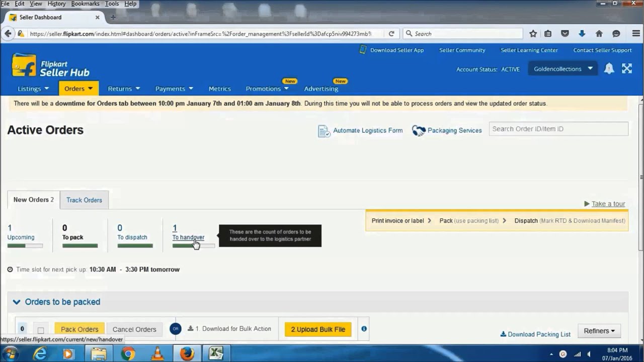Open the Firefox downloads arrow icon
The width and height of the screenshot is (644, 362).
[x=582, y=34]
